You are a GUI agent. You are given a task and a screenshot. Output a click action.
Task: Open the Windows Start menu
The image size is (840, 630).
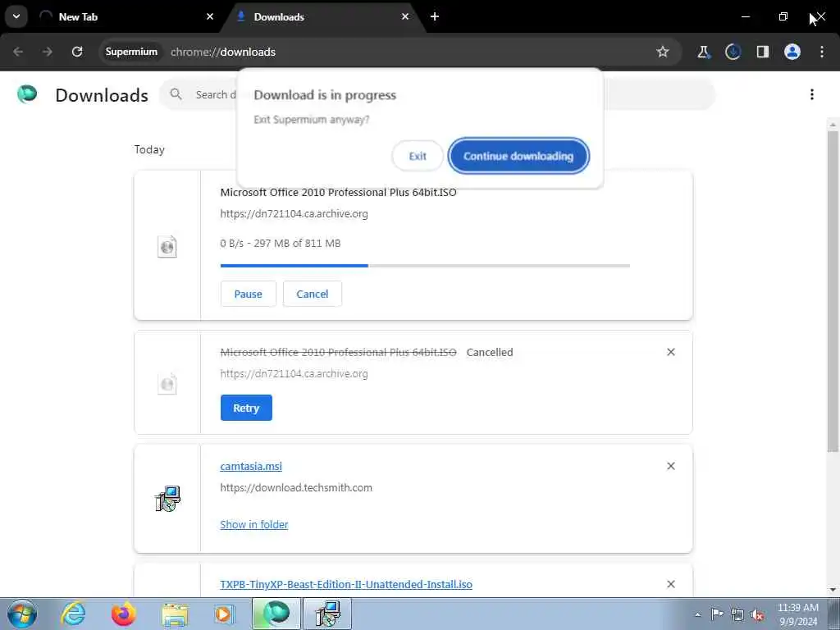pos(21,614)
